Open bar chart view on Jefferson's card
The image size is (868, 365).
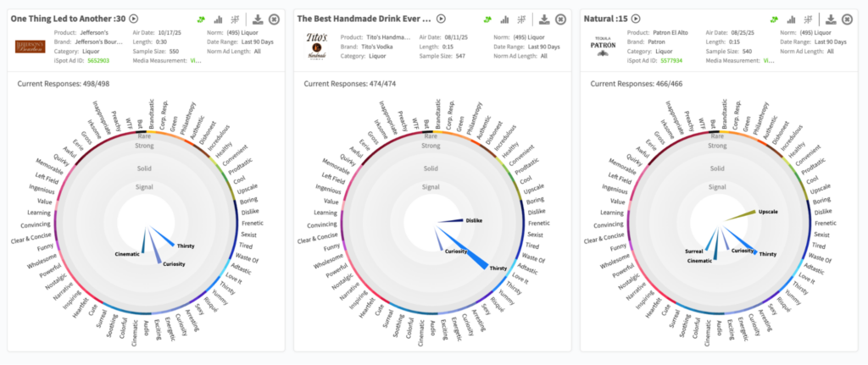point(219,19)
